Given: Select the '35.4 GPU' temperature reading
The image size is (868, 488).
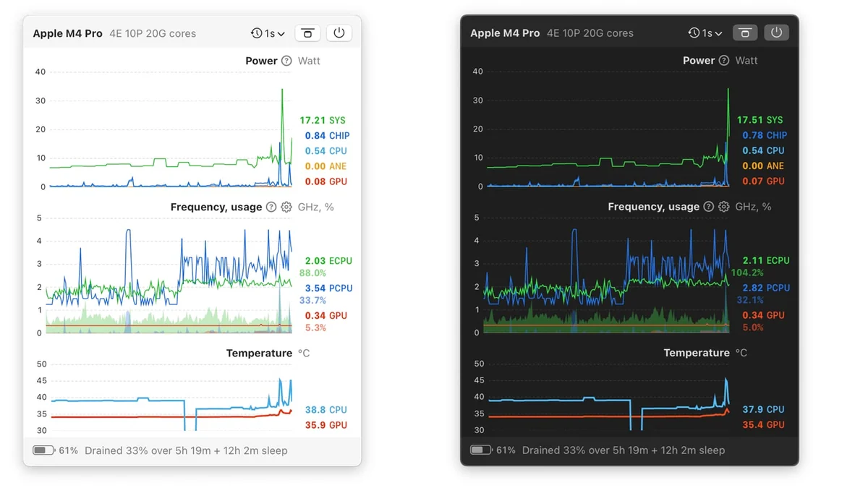Looking at the screenshot, I should [x=763, y=424].
